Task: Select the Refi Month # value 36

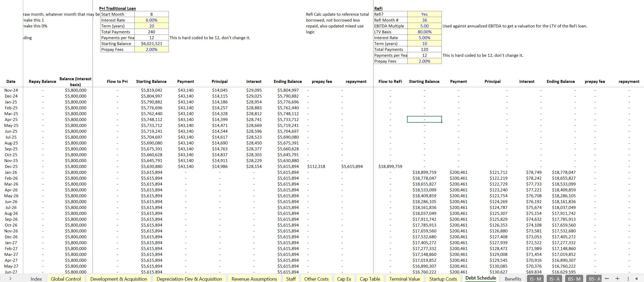Action: click(x=424, y=20)
